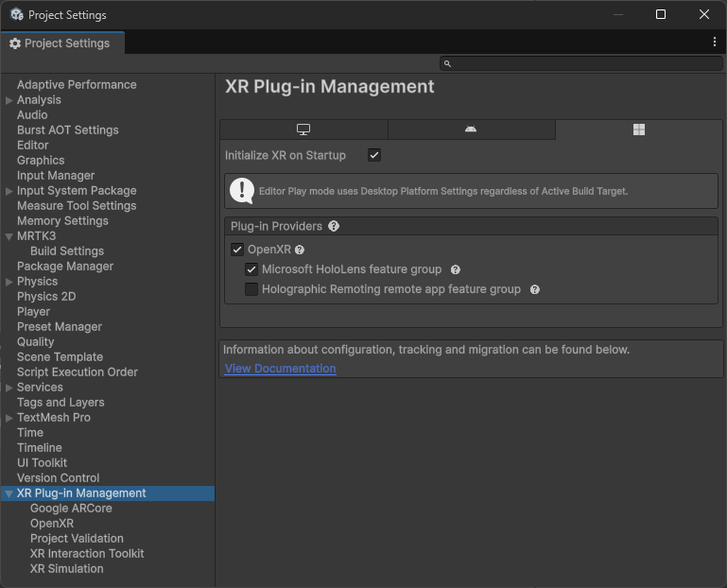Uncheck Microsoft HoloLens feature group
This screenshot has height=588, width=727.
pos(251,270)
